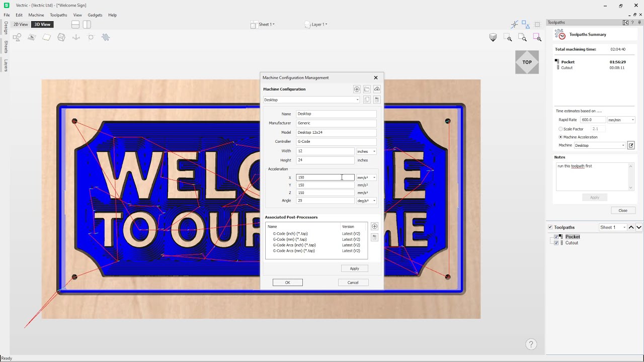Click the TOP view cube
Image resolution: width=644 pixels, height=362 pixels.
[527, 62]
